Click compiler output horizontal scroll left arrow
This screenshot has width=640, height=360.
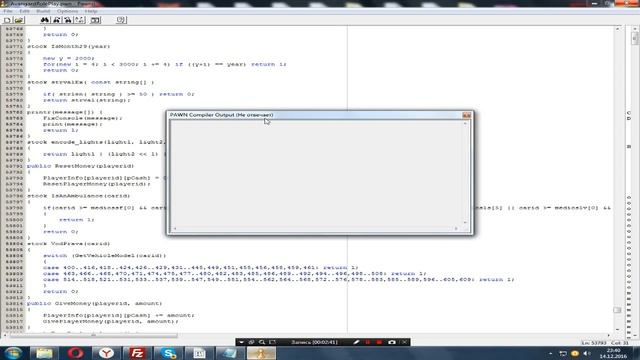[x=175, y=229]
